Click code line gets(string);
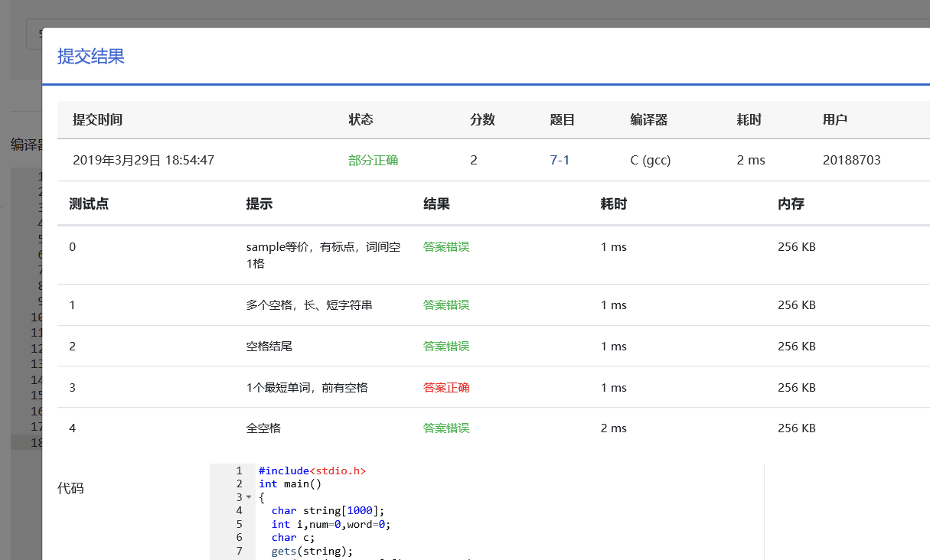This screenshot has width=930, height=560. click(x=312, y=551)
